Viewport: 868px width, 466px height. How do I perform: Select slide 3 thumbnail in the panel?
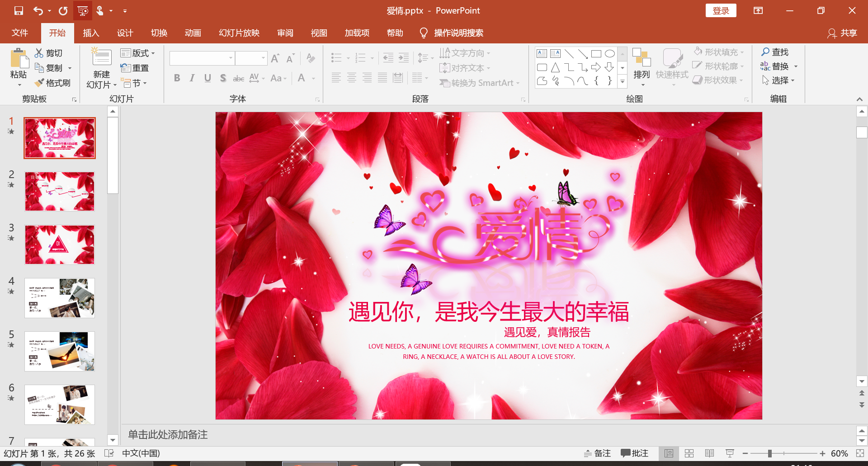(x=59, y=245)
